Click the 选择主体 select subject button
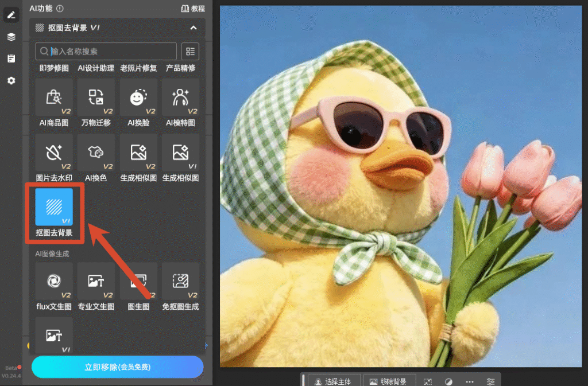Screen dimensions: 588x386 [334, 381]
